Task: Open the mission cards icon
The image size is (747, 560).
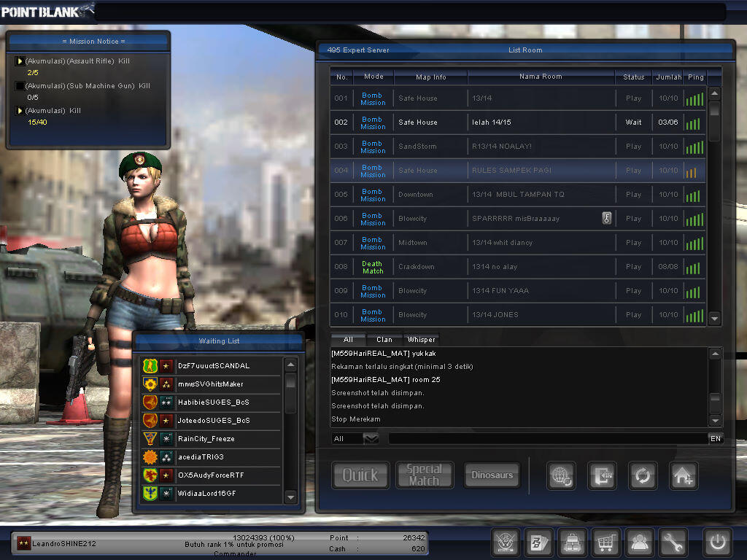Action: [539, 542]
